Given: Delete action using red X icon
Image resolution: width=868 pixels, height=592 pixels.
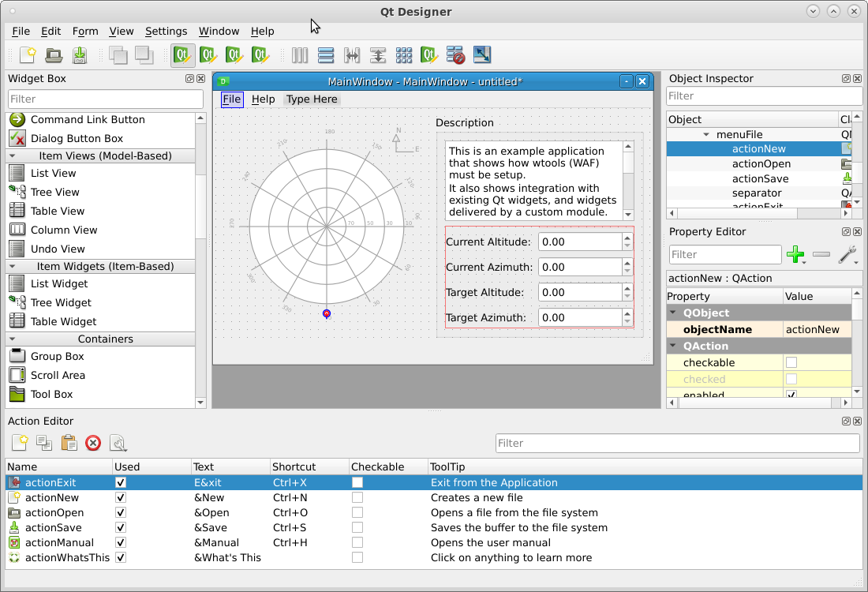Looking at the screenshot, I should coord(93,443).
